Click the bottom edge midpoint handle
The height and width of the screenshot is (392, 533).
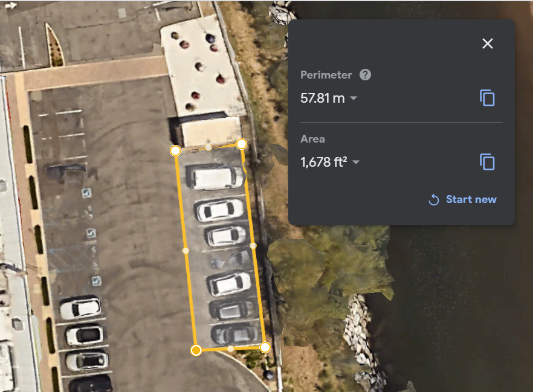(230, 349)
